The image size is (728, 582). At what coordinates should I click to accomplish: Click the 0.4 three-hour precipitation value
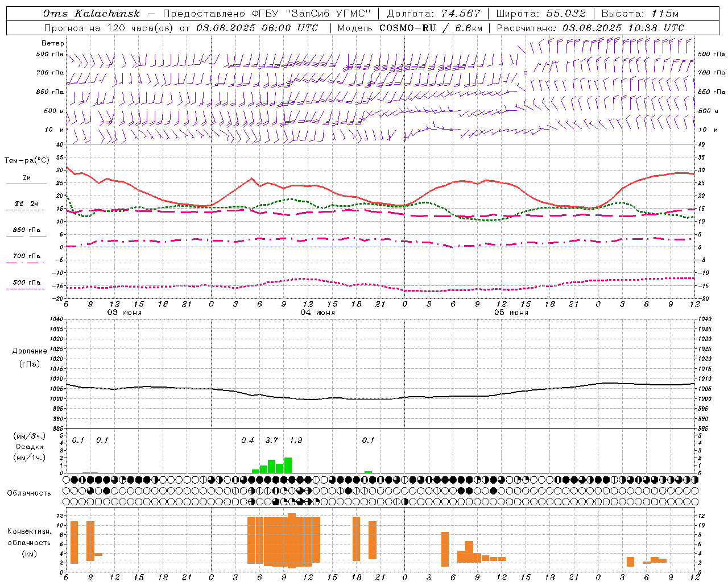tap(247, 440)
